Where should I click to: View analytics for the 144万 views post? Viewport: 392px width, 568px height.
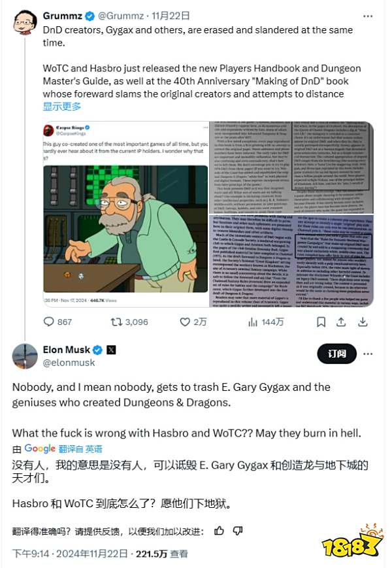[x=266, y=322]
